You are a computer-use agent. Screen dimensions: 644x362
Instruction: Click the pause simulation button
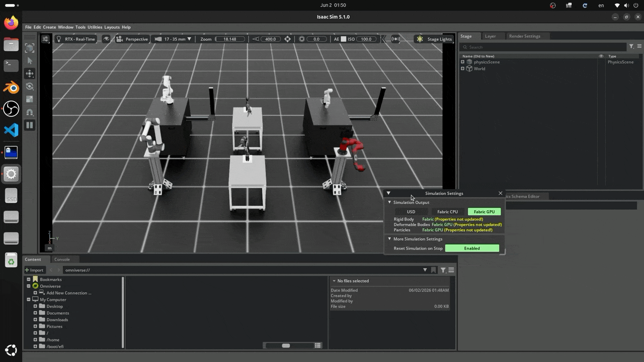(30, 125)
